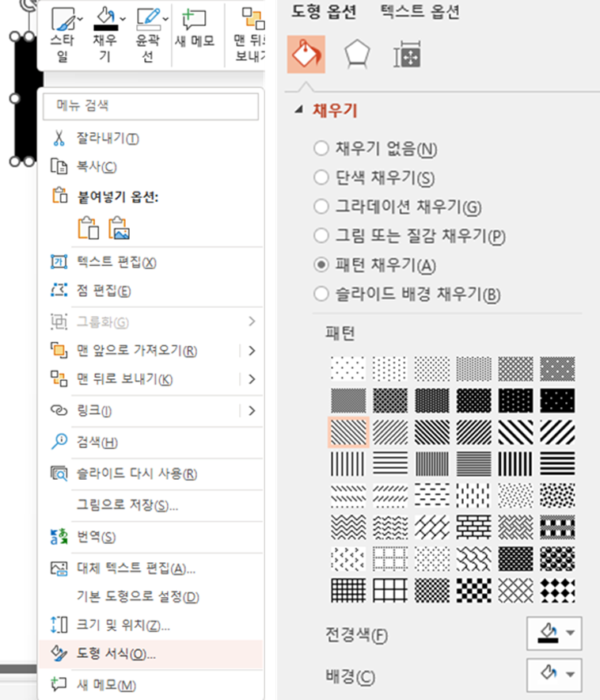This screenshot has width=600, height=700.
Task: Select 그라데이션 채우기 radio button
Action: coord(321,206)
